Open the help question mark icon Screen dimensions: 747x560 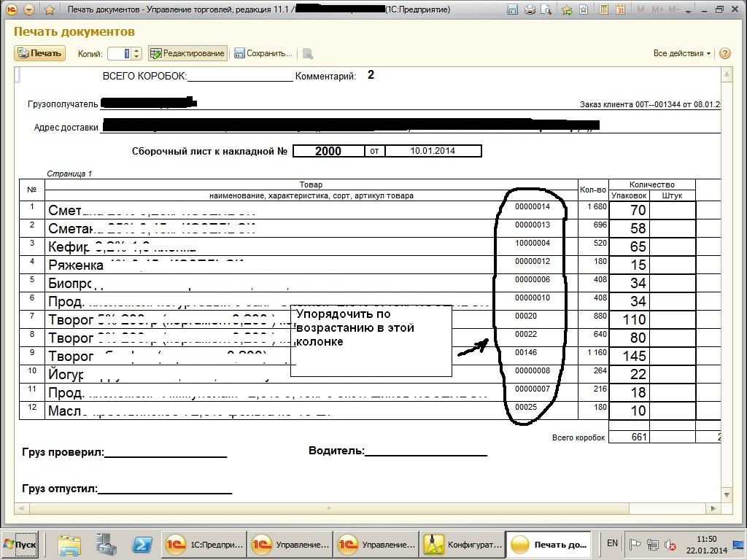(724, 53)
